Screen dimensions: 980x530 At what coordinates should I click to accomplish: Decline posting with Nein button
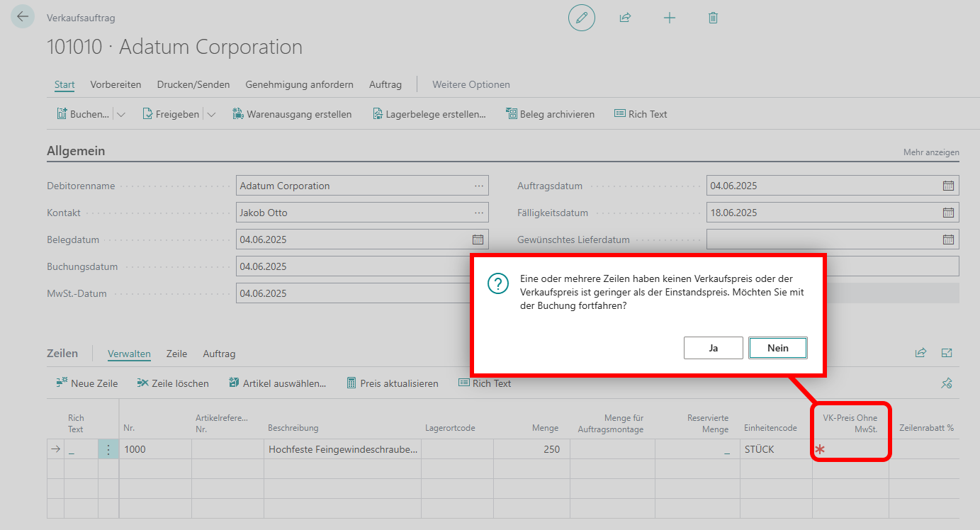[x=778, y=348]
